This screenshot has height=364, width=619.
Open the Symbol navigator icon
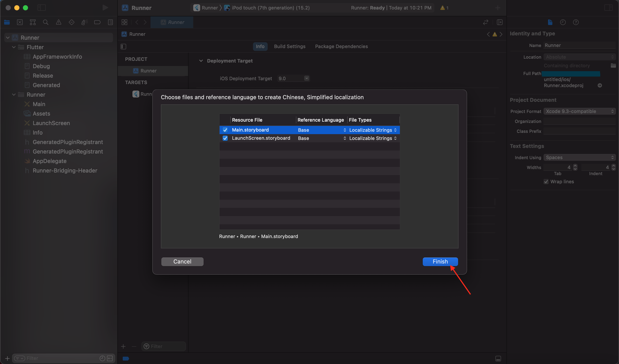pyautogui.click(x=33, y=22)
